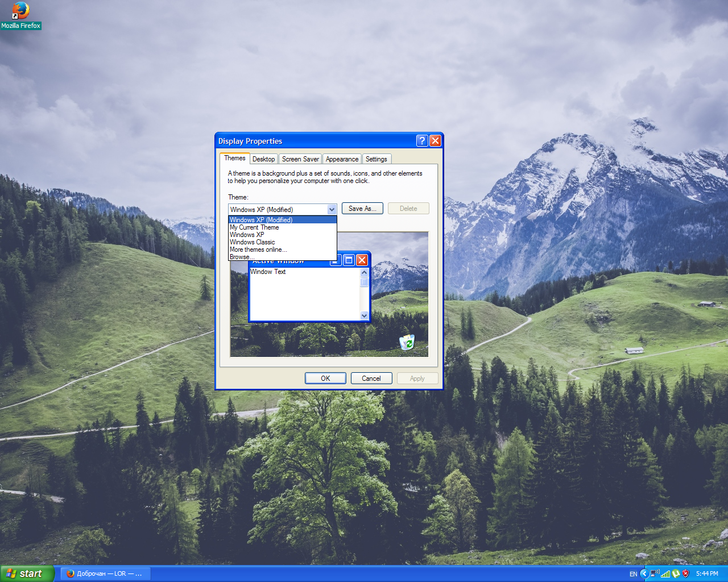Viewport: 728px width, 582px height.
Task: Select More themes online… option
Action: click(x=258, y=250)
